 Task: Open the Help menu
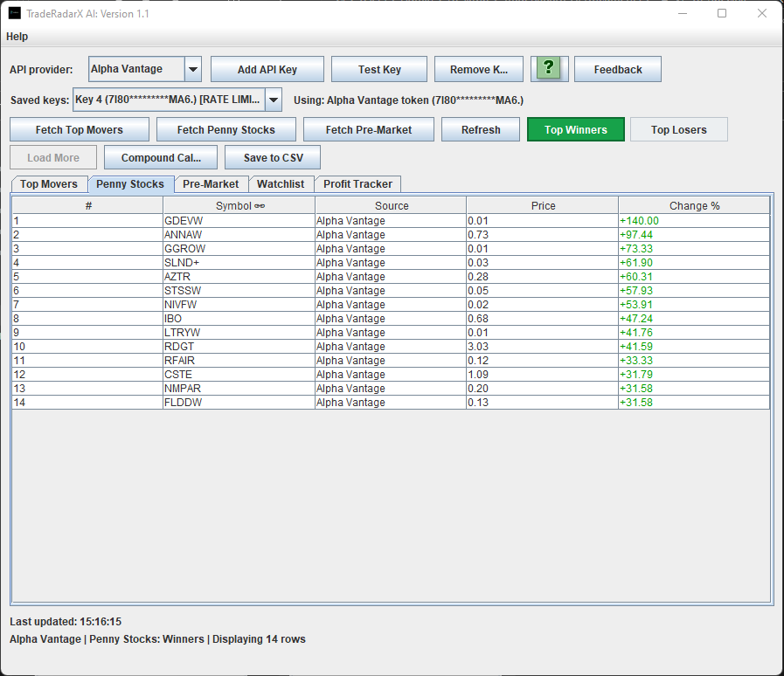coord(17,37)
